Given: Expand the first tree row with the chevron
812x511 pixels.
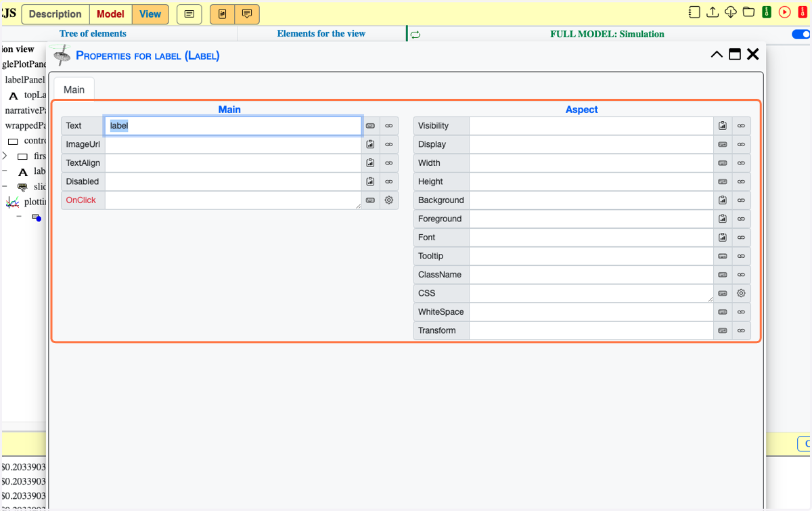Looking at the screenshot, I should (x=5, y=156).
